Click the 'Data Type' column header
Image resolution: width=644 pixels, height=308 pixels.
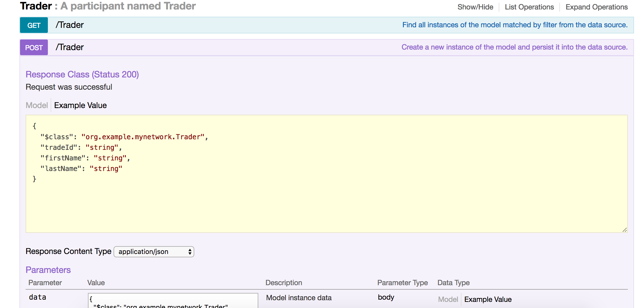point(453,283)
